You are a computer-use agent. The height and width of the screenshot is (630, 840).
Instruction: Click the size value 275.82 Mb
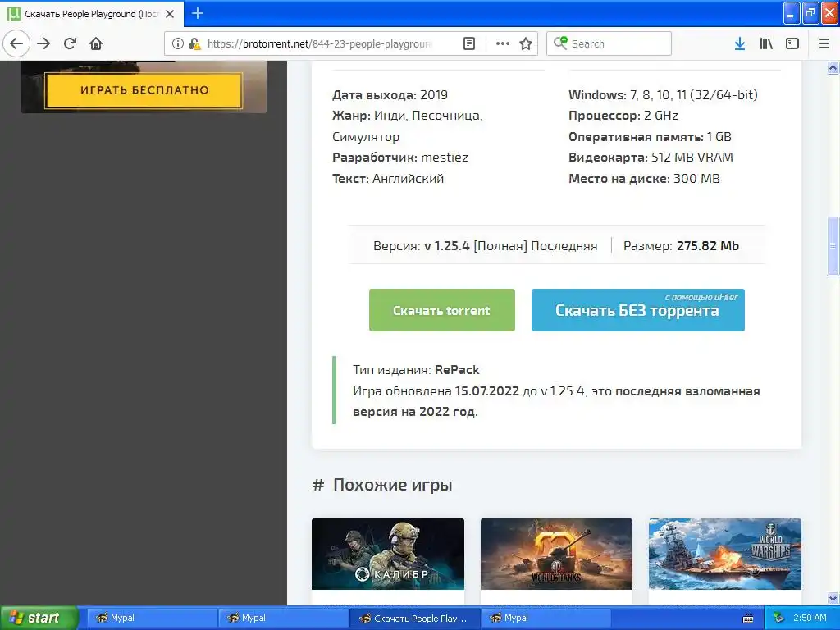pos(708,246)
